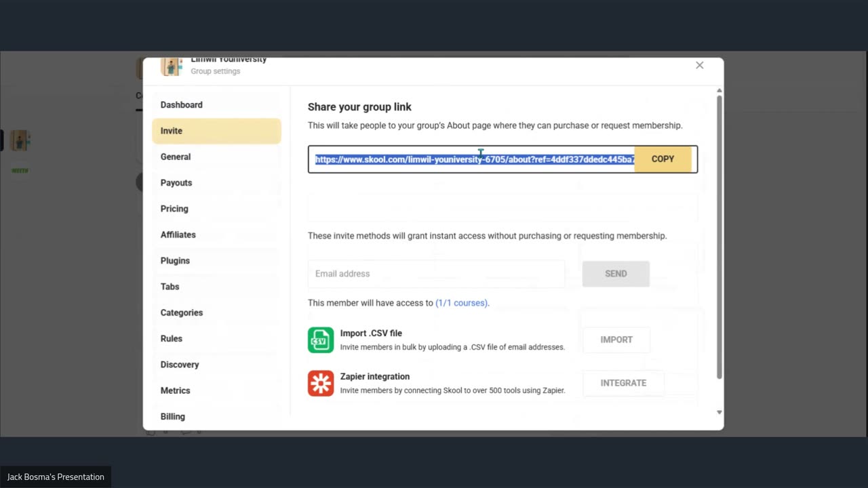This screenshot has height=488, width=868.
Task: Click the group thumbnail in left background rail
Action: tap(20, 141)
